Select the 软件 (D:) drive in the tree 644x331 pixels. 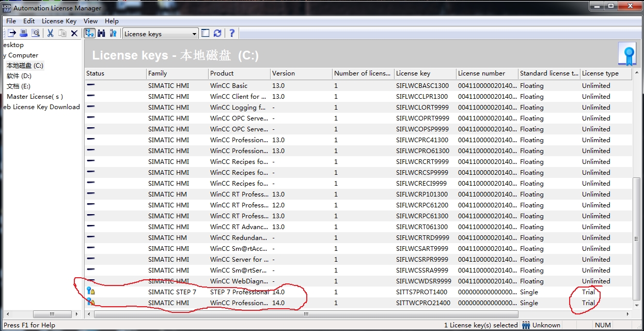(19, 76)
